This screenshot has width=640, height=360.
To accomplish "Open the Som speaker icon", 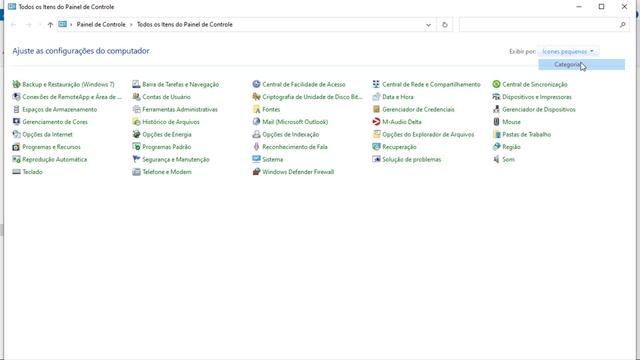I will [x=496, y=159].
